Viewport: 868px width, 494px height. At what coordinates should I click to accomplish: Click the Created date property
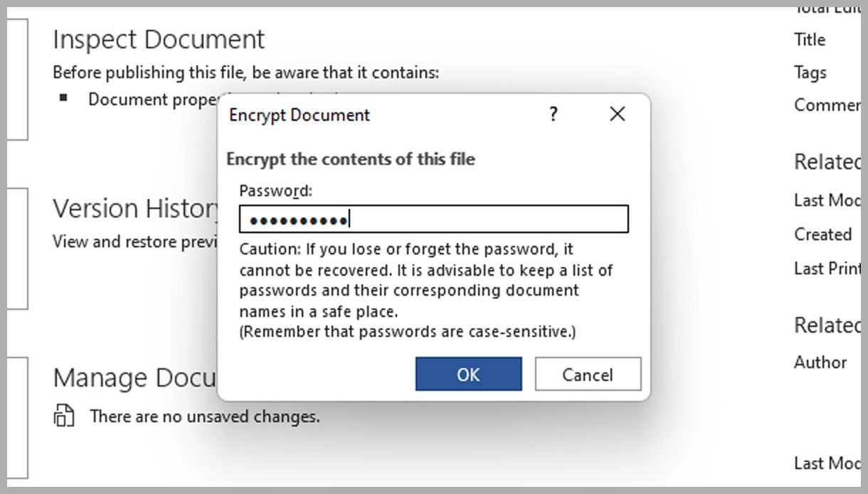822,235
